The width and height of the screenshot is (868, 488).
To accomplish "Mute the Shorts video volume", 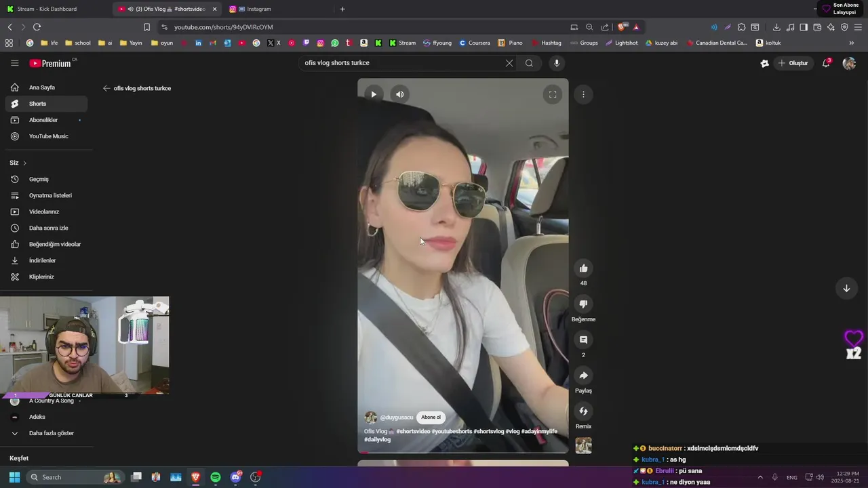I will [399, 94].
